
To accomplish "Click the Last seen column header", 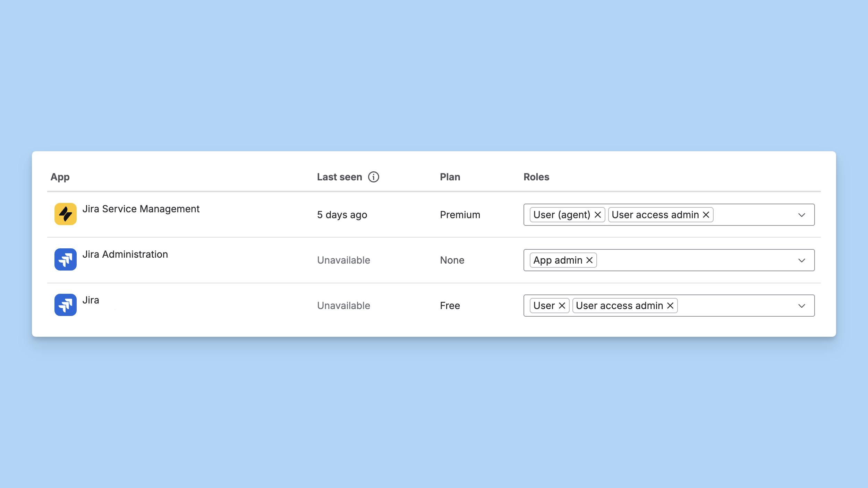I will click(340, 177).
